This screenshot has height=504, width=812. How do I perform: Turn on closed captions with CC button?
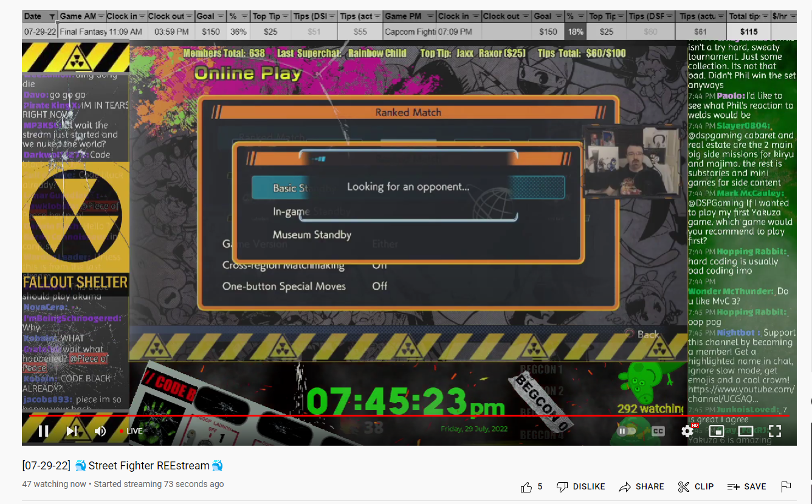(x=658, y=431)
